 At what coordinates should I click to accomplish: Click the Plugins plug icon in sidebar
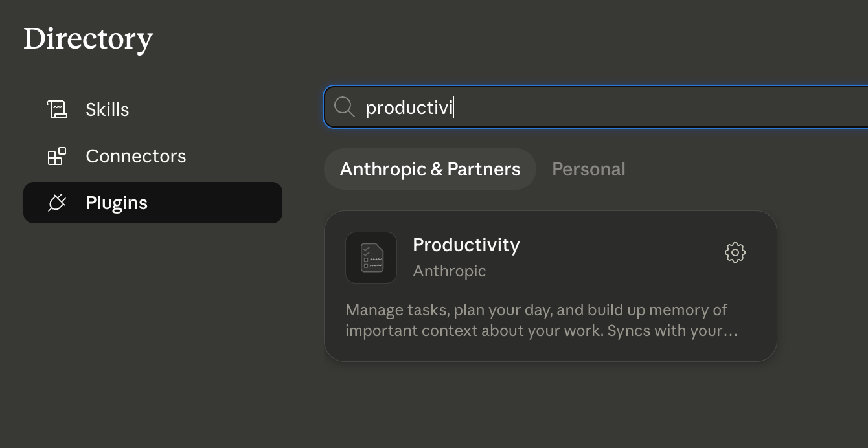57,203
